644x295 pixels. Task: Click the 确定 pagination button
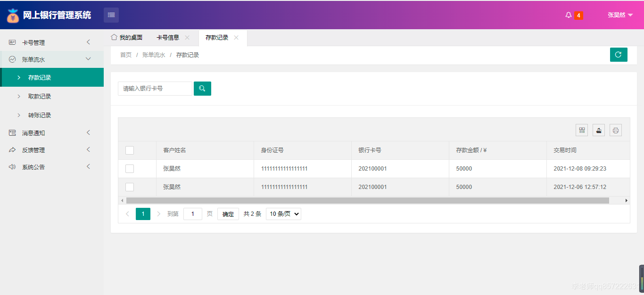[x=228, y=214]
